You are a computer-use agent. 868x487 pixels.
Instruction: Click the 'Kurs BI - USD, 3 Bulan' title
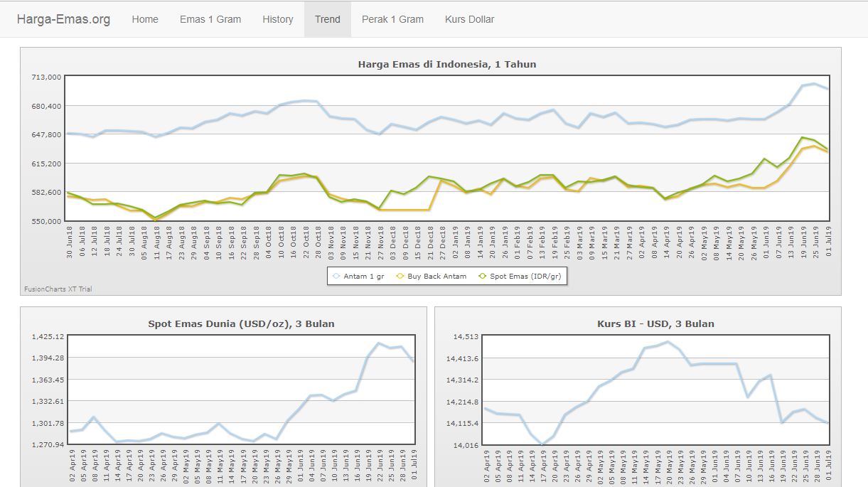point(656,323)
